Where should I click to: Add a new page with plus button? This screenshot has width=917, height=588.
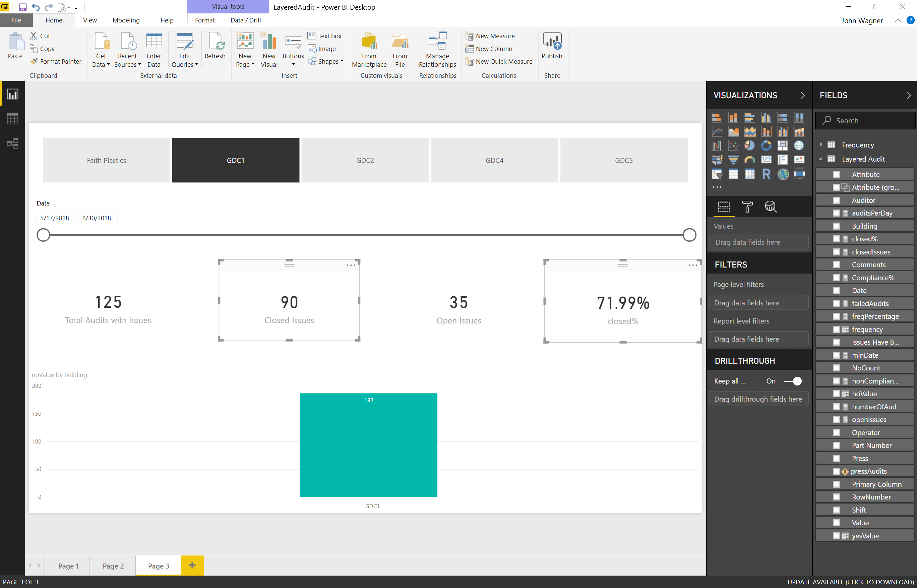(x=192, y=566)
